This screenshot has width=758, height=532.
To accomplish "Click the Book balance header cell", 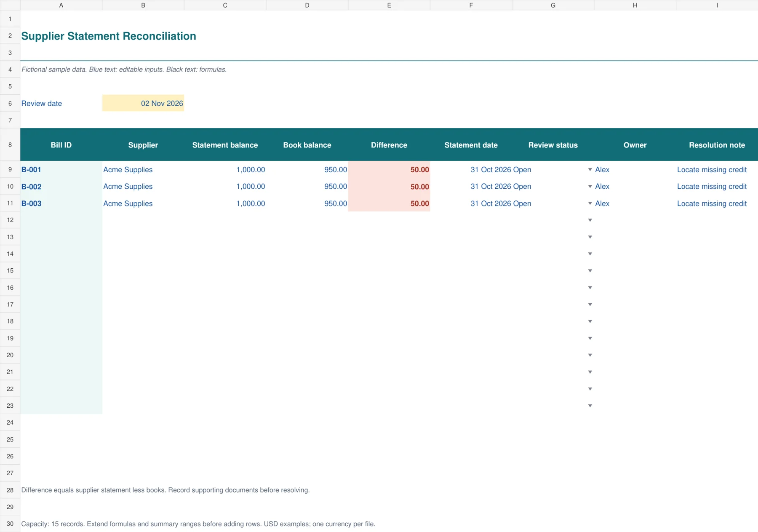I will pyautogui.click(x=307, y=145).
